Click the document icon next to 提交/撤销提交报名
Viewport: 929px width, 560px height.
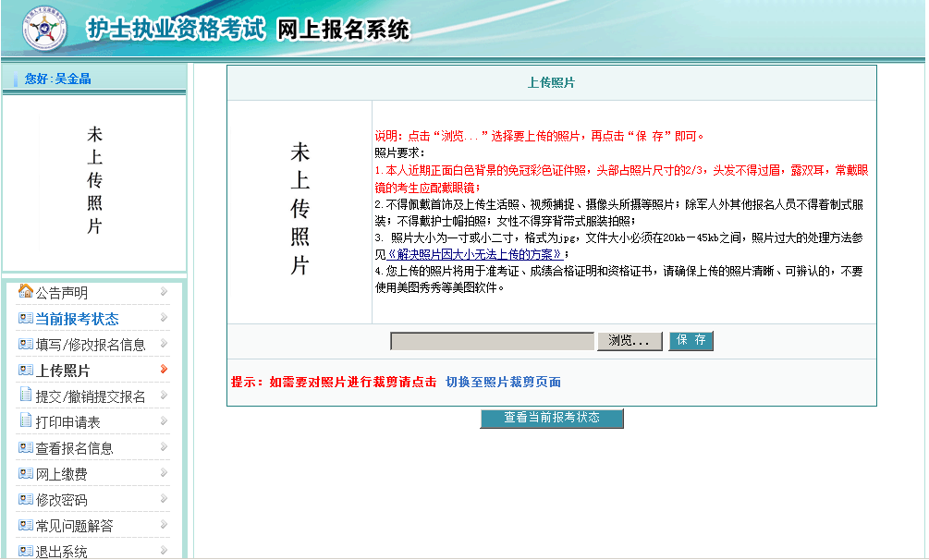tap(25, 396)
